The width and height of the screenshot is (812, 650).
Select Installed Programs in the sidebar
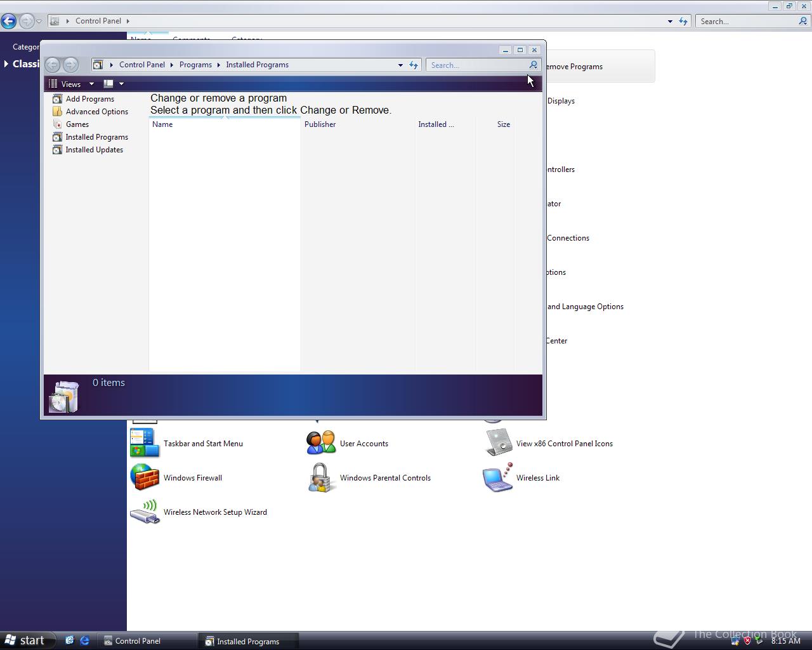(90, 137)
